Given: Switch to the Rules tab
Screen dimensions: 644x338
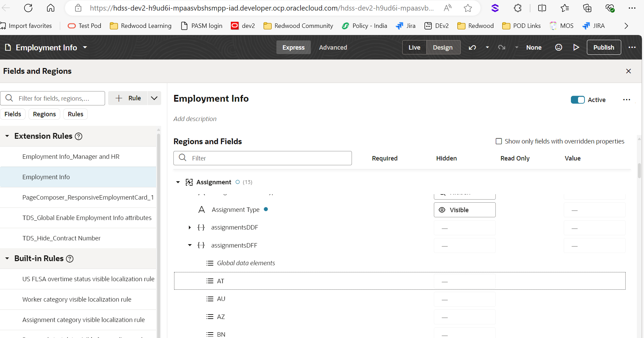Looking at the screenshot, I should click(x=75, y=114).
